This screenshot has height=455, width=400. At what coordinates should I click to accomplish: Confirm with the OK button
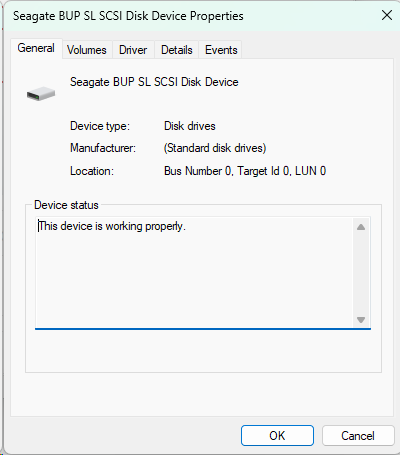[277, 435]
